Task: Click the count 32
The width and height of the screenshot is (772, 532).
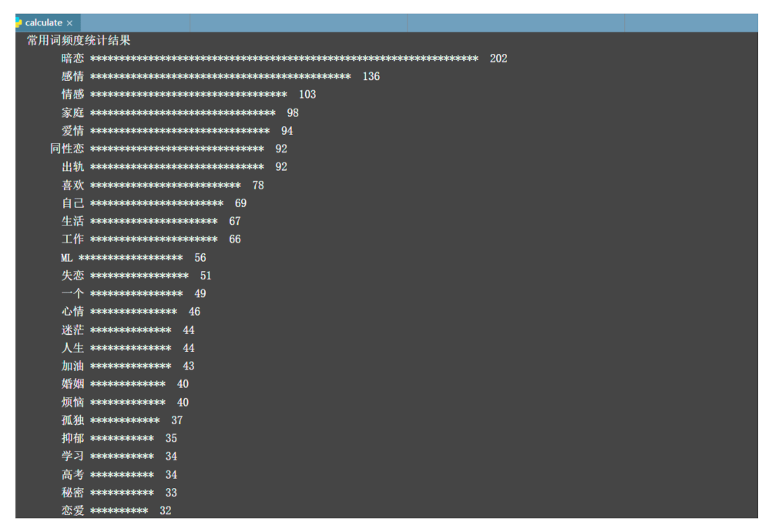Action: (x=166, y=511)
